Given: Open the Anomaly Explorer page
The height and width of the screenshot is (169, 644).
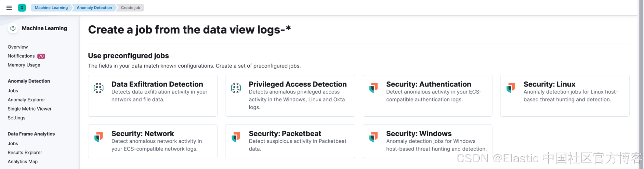Looking at the screenshot, I should click(x=26, y=100).
